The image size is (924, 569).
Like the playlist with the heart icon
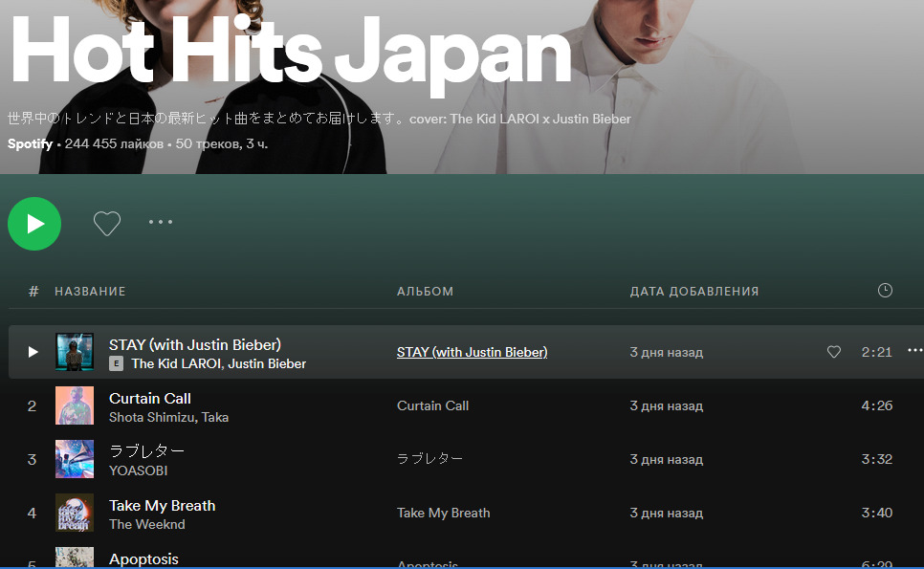(107, 224)
